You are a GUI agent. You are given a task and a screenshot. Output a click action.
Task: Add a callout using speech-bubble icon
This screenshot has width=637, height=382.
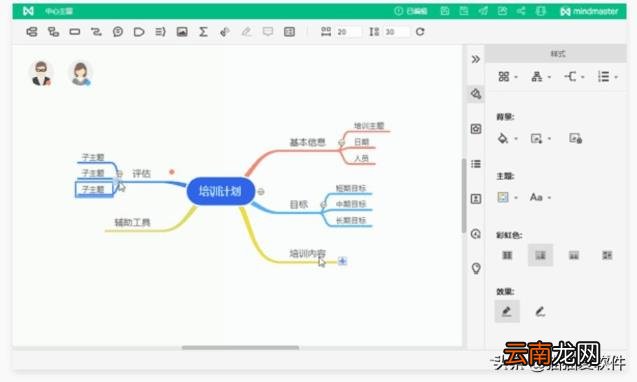point(118,32)
